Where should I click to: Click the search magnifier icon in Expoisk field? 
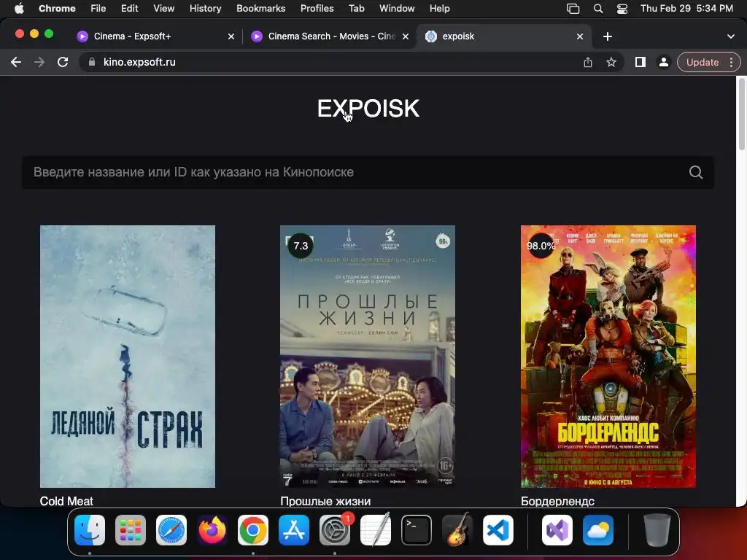click(695, 172)
